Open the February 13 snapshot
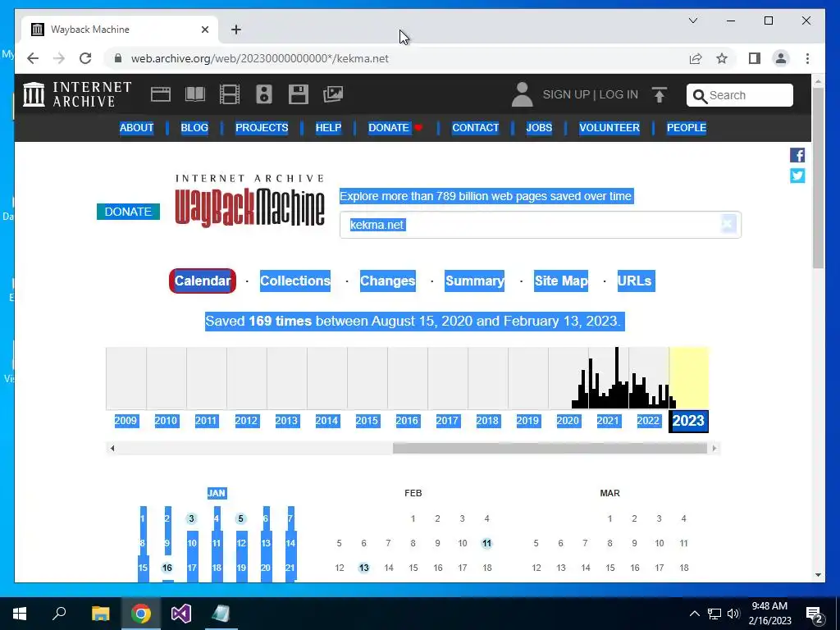The width and height of the screenshot is (840, 630). click(363, 568)
